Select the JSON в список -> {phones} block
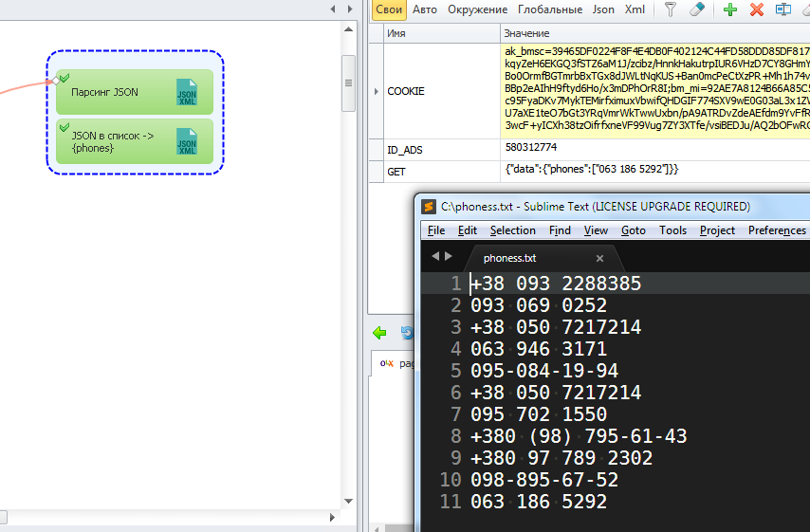Viewport: 810px width, 532px height. click(x=135, y=141)
